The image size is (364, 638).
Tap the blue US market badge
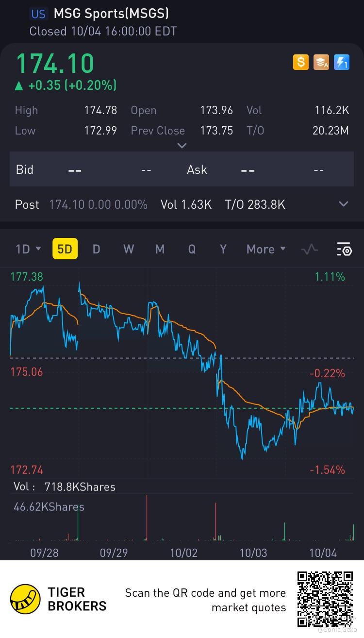click(38, 14)
